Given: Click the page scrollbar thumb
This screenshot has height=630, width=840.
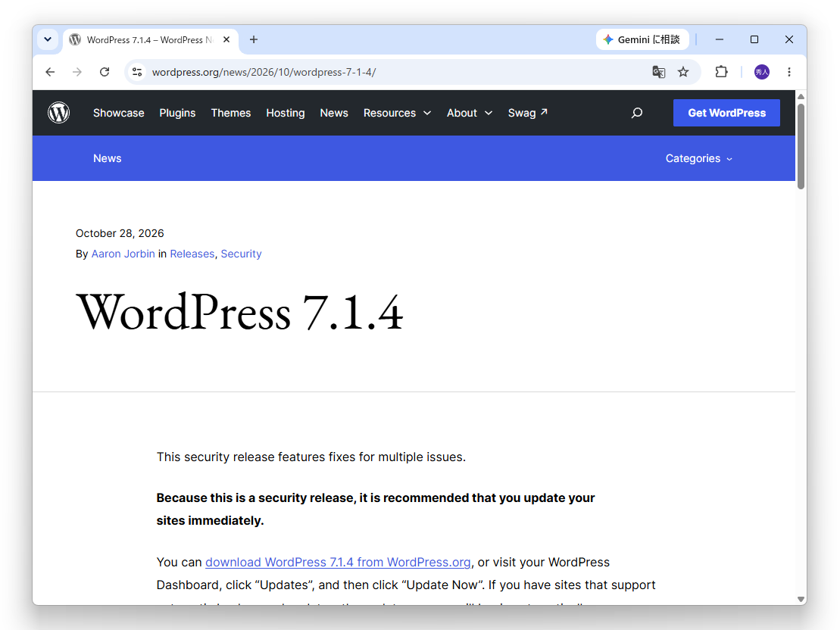Looking at the screenshot, I should (801, 147).
